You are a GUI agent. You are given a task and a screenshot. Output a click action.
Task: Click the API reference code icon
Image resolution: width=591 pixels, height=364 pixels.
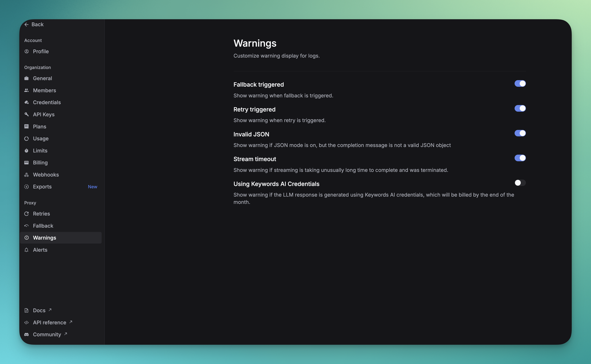[x=27, y=322]
